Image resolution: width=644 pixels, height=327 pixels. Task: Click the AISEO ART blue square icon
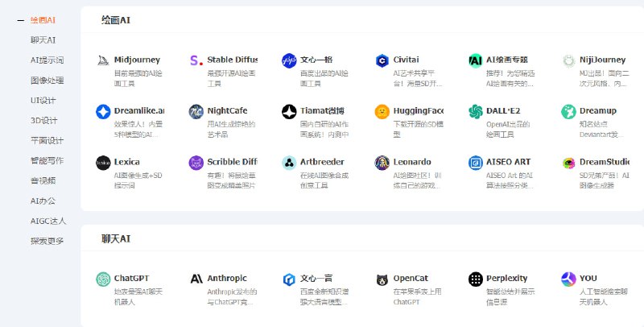tap(475, 163)
